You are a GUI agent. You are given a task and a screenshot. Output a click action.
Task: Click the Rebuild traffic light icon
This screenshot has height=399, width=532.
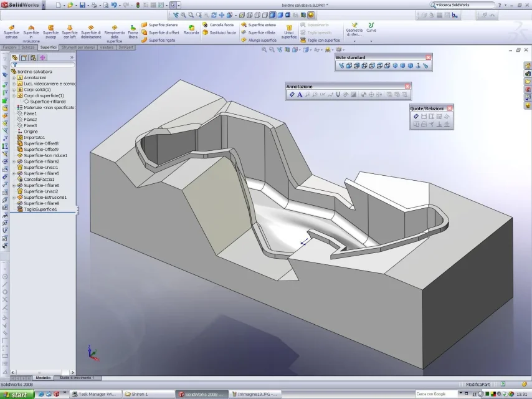[138, 5]
